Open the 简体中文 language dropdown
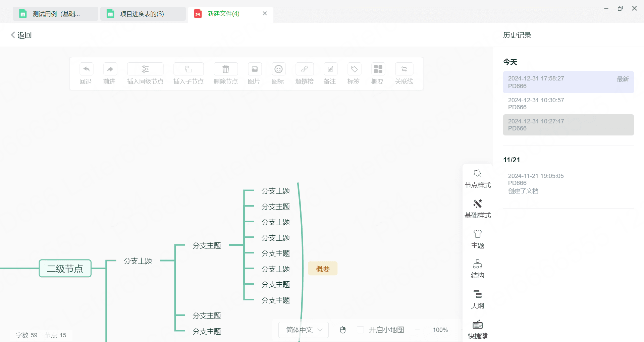644x342 pixels. tap(304, 330)
